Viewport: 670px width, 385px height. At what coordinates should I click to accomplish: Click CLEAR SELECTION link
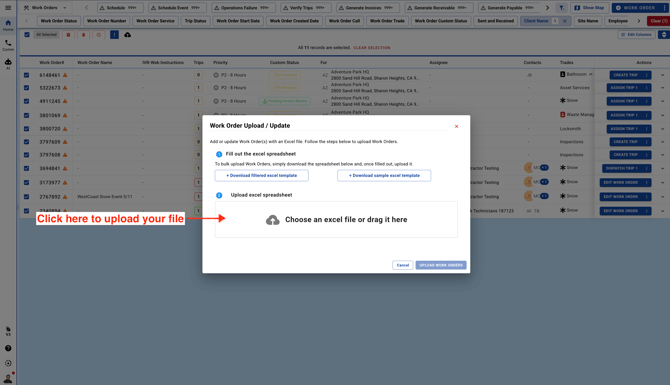click(x=372, y=48)
